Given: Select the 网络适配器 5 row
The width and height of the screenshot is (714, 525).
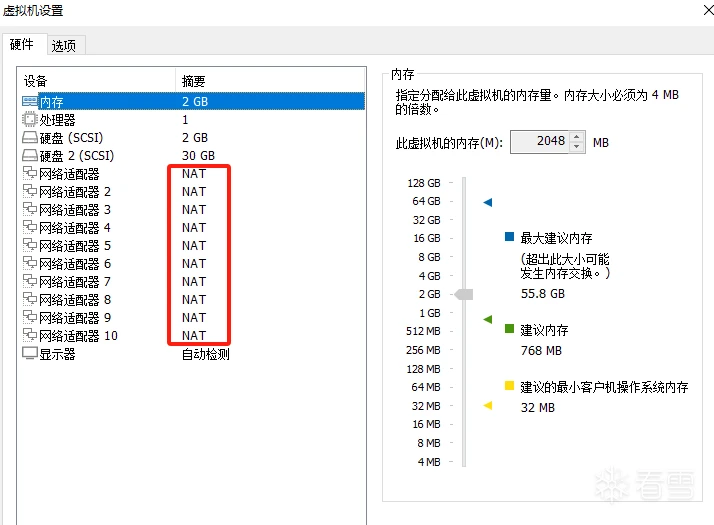Looking at the screenshot, I should pyautogui.click(x=193, y=245).
